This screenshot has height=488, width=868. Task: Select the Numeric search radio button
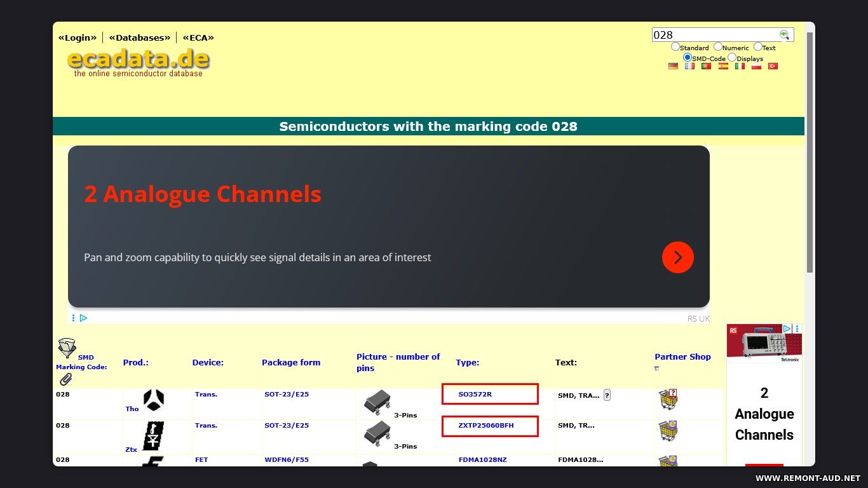click(718, 46)
